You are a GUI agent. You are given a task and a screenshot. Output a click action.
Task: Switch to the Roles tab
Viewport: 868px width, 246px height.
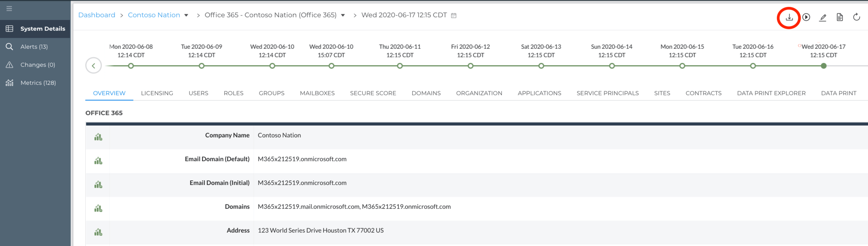coord(233,93)
